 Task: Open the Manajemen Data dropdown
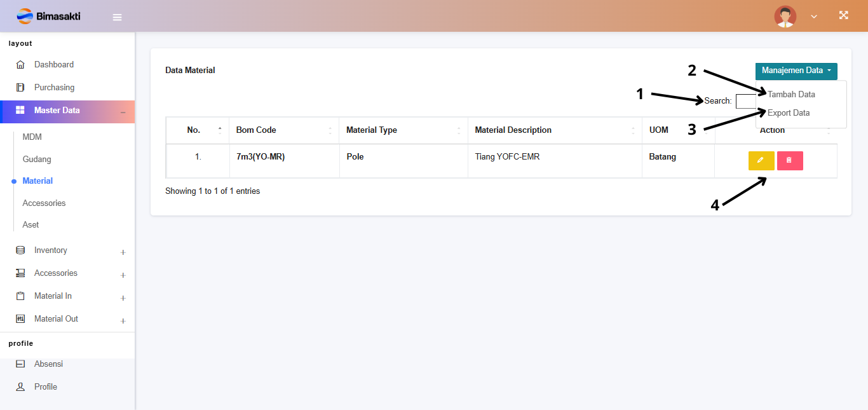[x=796, y=71]
